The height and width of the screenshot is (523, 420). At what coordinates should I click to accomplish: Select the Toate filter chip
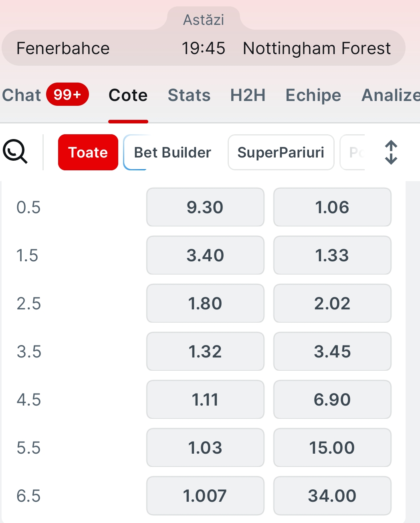click(88, 152)
